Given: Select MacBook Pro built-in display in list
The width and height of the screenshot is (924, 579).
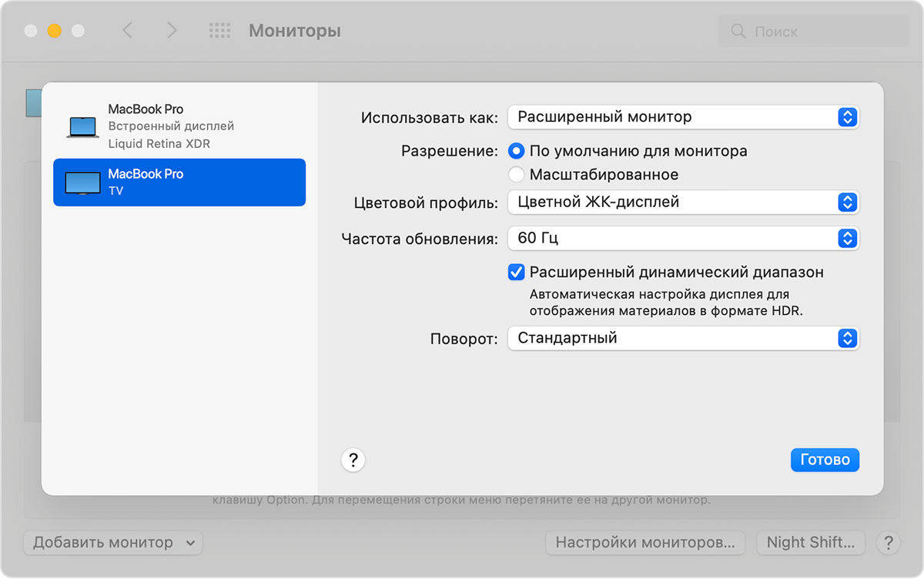Looking at the screenshot, I should [x=179, y=126].
